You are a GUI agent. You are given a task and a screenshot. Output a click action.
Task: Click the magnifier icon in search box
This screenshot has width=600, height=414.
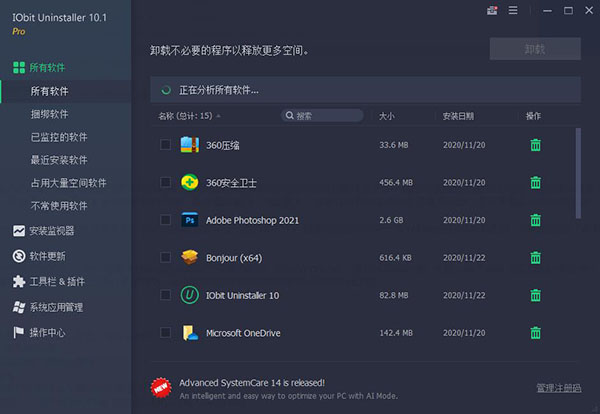[x=290, y=115]
